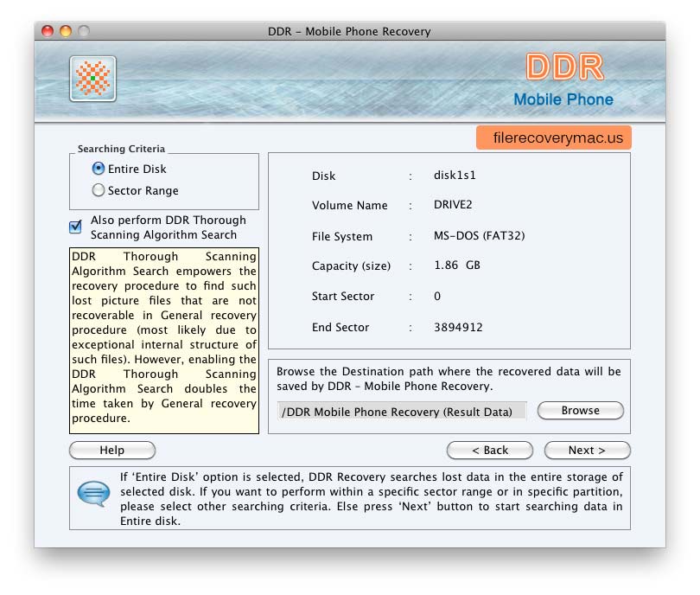Click the volume name value "DRIVE2"
This screenshot has width=700, height=595.
(453, 205)
